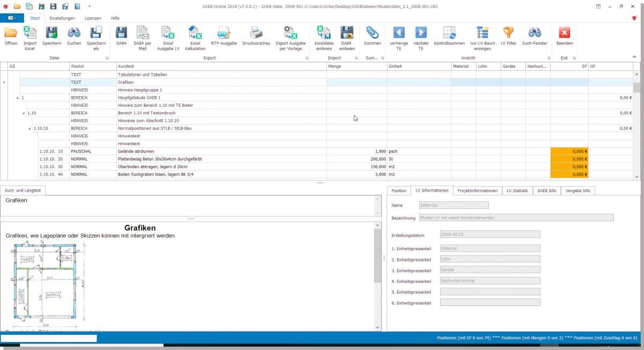
Task: Open search with the Suchen binoculars icon
Action: [74, 37]
